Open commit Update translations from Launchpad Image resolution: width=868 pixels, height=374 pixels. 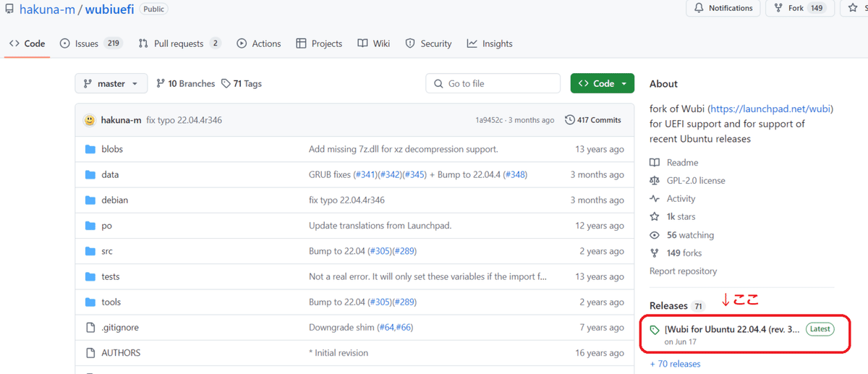[380, 226]
